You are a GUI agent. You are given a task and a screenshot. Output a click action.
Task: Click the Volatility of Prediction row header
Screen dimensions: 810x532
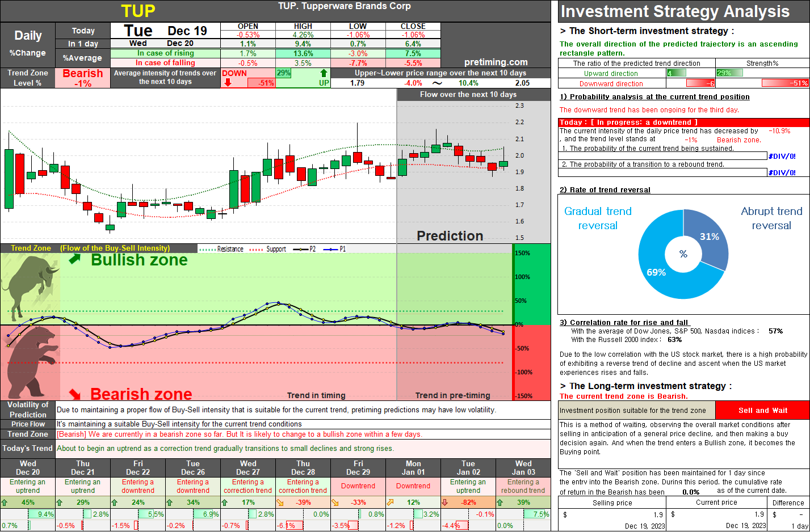(28, 409)
